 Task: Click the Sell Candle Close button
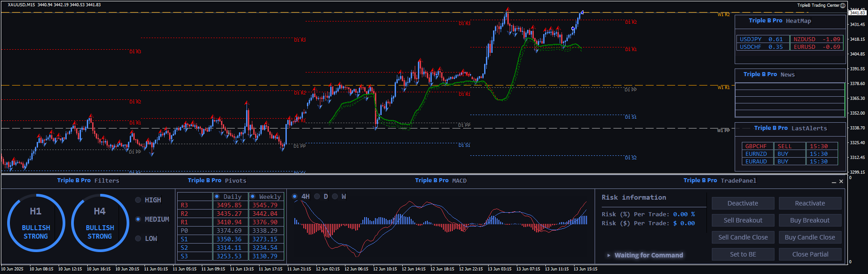743,237
